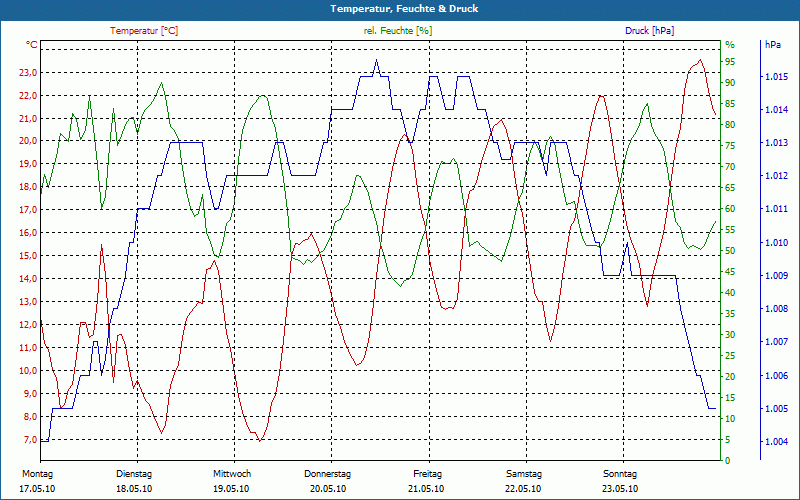800x500 pixels.
Task: Select the blue 'Druck [hPa]' legend label
Action: tap(649, 31)
